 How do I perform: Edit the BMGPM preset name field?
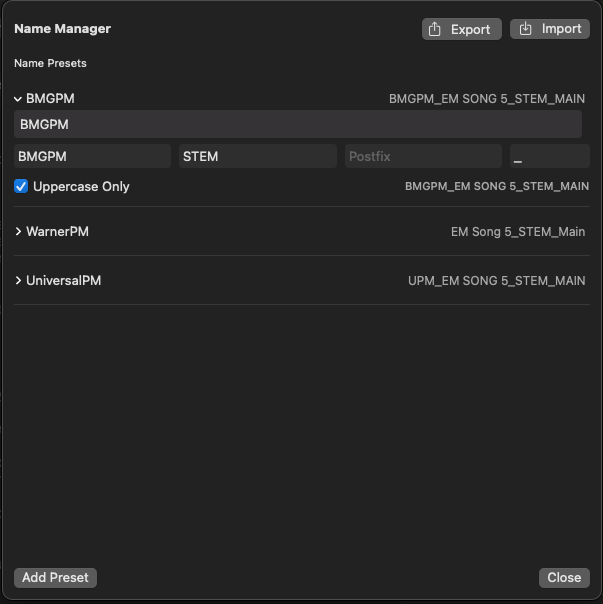298,124
